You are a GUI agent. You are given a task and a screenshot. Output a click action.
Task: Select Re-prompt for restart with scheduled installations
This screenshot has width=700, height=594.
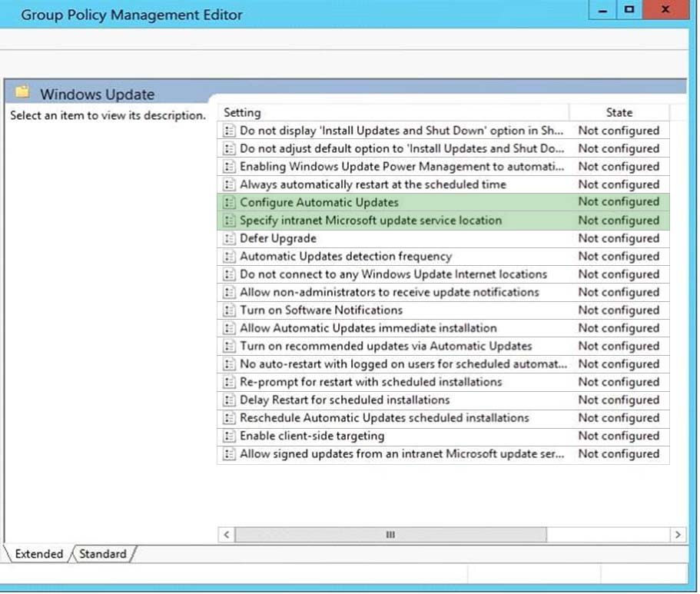[371, 383]
